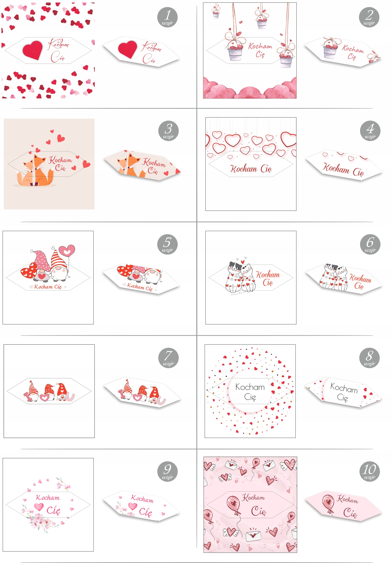The height and width of the screenshot is (563, 392).
Task: Open the pink balloons and envelopes design
Action: [x=250, y=505]
